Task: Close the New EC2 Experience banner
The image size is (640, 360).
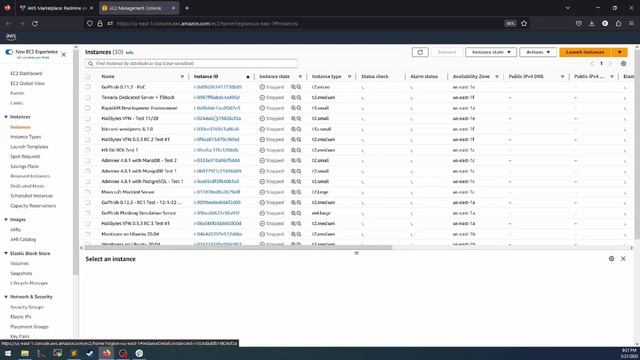Action: 64,54
